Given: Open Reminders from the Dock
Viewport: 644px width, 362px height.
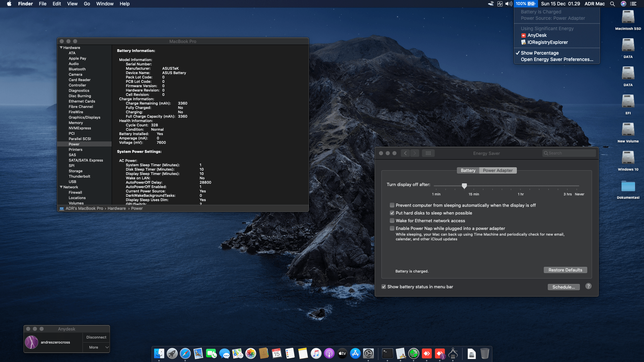Looking at the screenshot, I should [290, 353].
